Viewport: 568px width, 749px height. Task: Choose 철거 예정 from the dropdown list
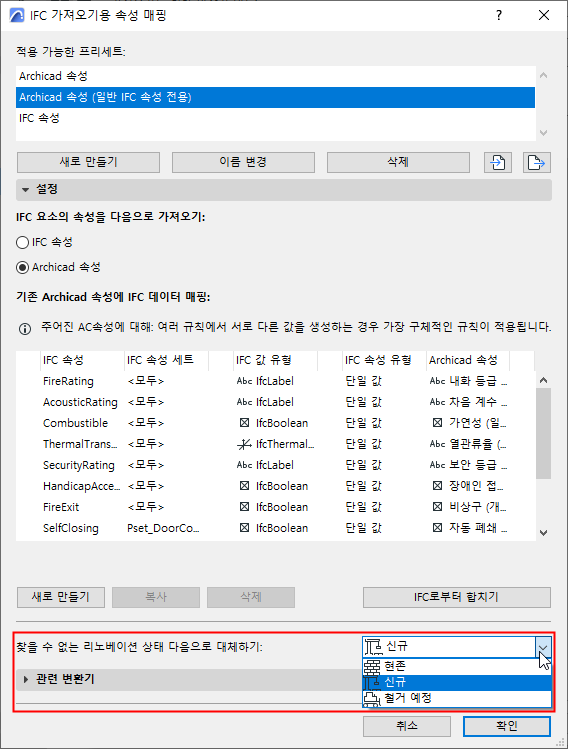click(457, 698)
